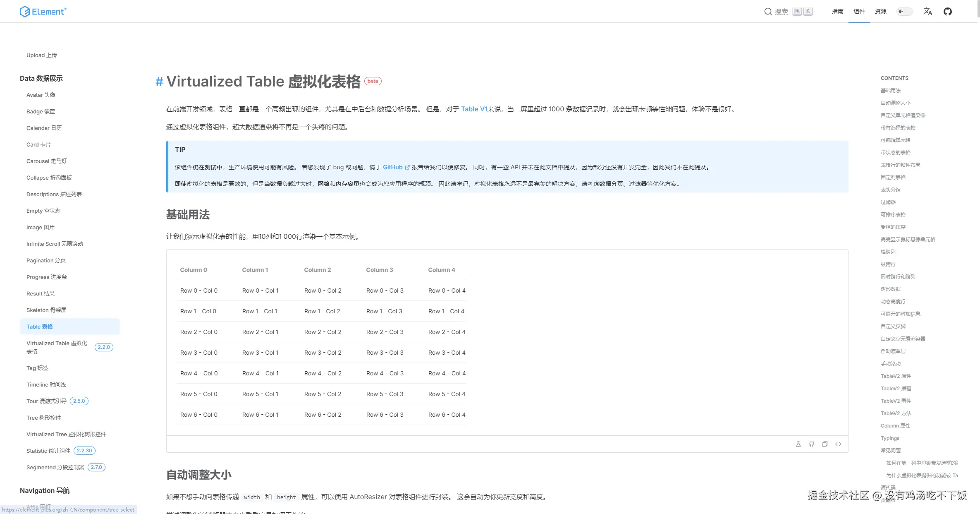Viewport: 980px width, 514px height.
Task: Open the 资源 nav tab
Action: click(880, 12)
